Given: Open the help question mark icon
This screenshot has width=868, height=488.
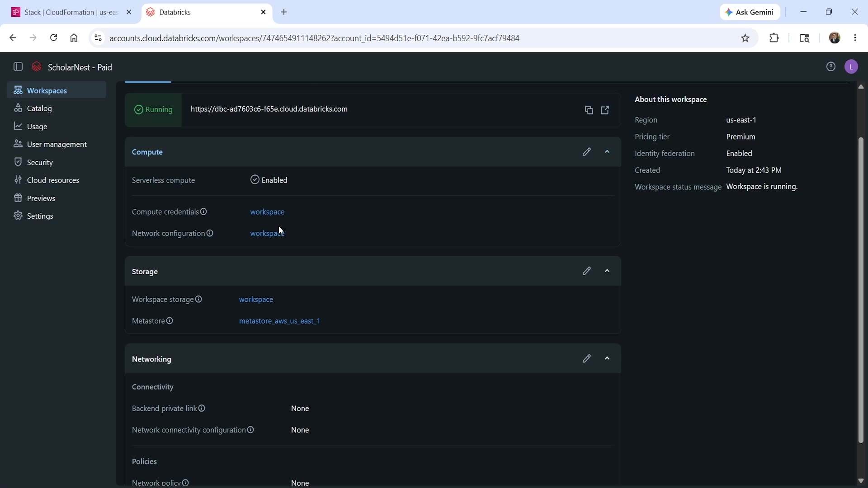Looking at the screenshot, I should [831, 67].
